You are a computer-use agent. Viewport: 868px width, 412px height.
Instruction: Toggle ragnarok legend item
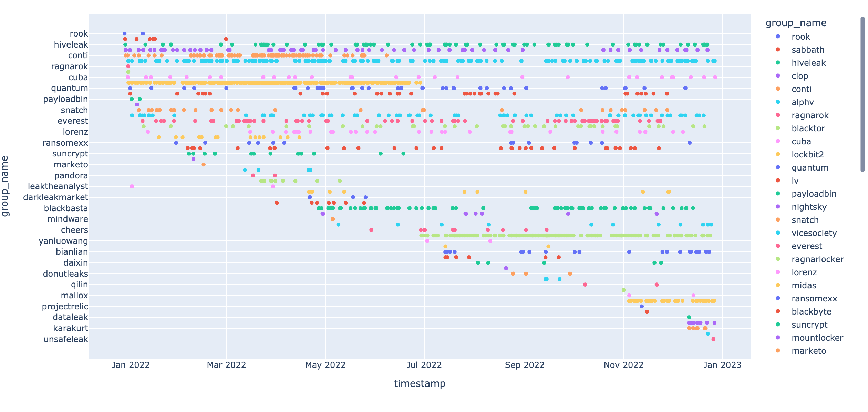[810, 115]
